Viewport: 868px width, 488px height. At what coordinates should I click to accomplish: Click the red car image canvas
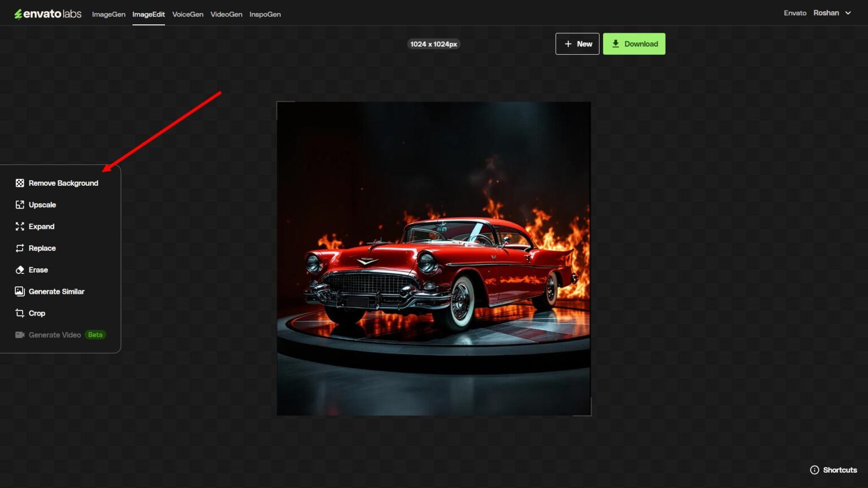[x=433, y=258]
